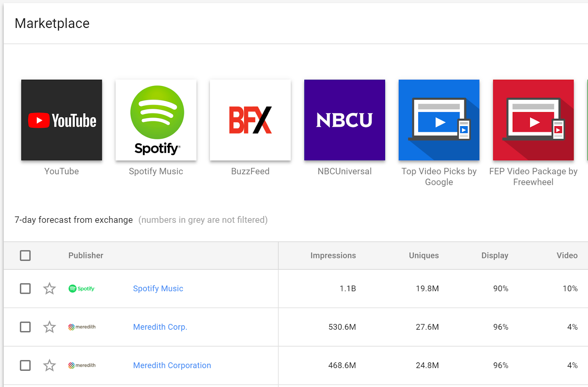Click the 4% video value for Meredith Corporation
The image size is (588, 387).
[x=573, y=365]
